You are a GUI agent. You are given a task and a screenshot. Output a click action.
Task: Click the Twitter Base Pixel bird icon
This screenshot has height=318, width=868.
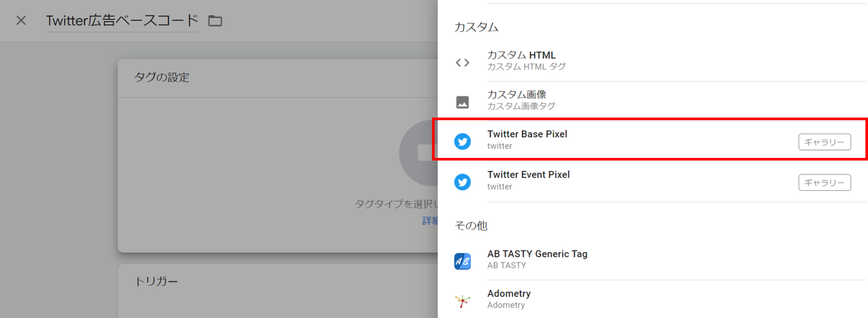coord(462,142)
